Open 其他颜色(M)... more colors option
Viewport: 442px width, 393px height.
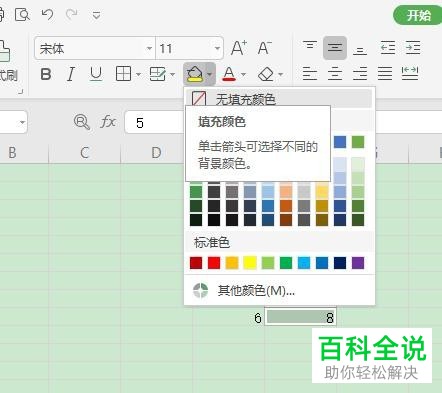click(x=279, y=291)
